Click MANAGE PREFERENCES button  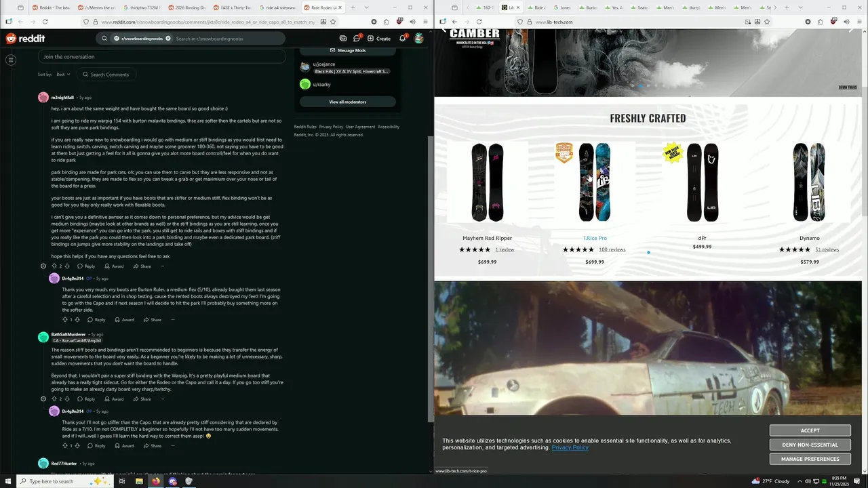[x=810, y=459]
